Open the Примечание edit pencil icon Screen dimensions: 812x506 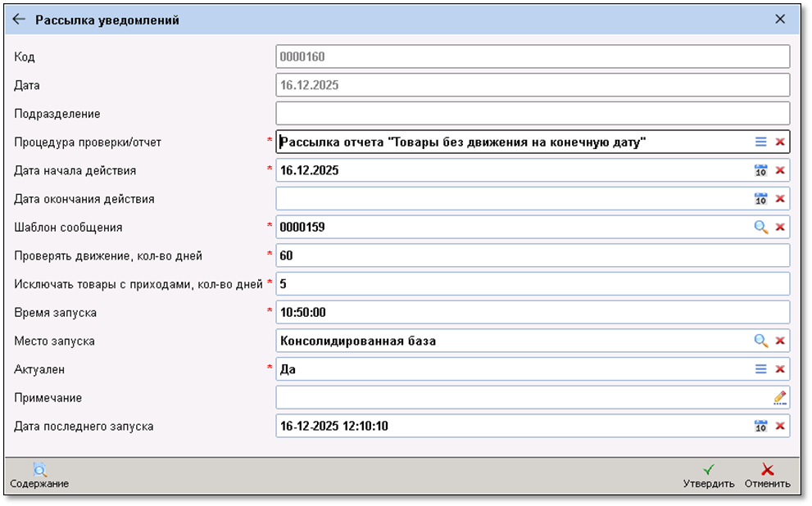(779, 398)
